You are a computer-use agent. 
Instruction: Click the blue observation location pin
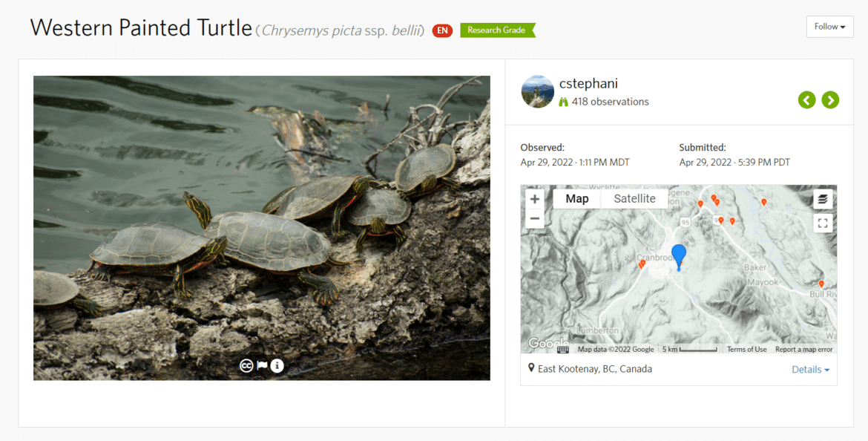click(x=678, y=255)
